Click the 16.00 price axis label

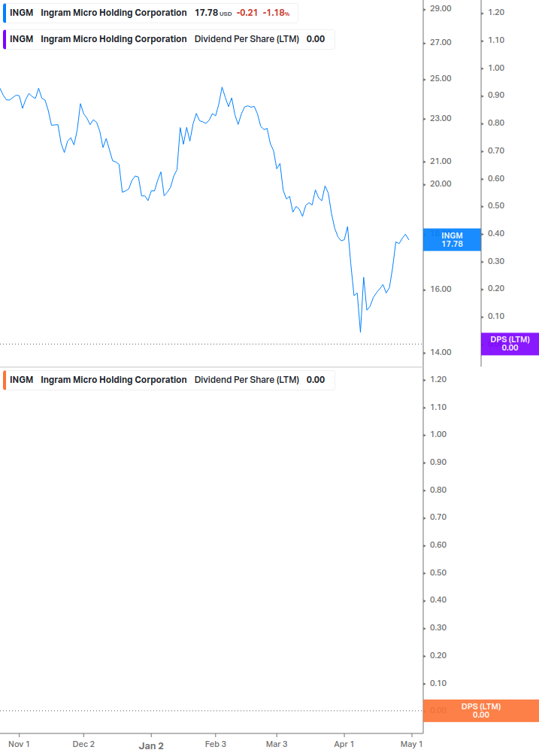coord(441,290)
